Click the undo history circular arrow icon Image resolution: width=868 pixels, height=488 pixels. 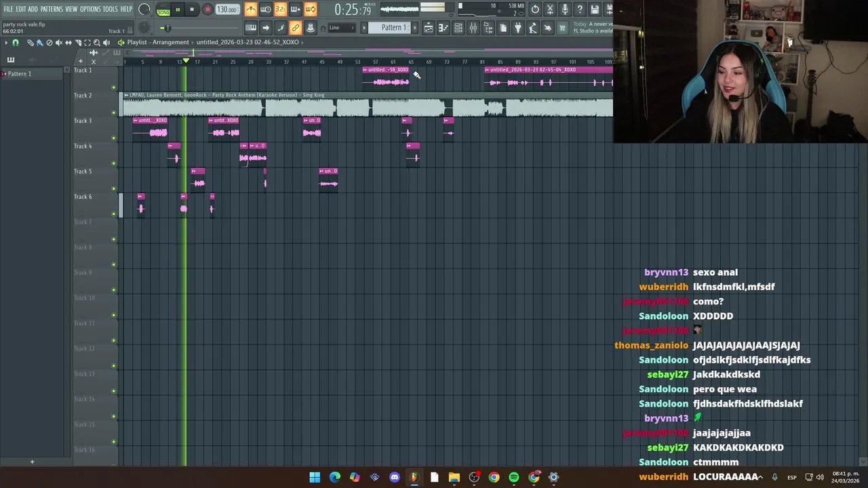pyautogui.click(x=535, y=9)
